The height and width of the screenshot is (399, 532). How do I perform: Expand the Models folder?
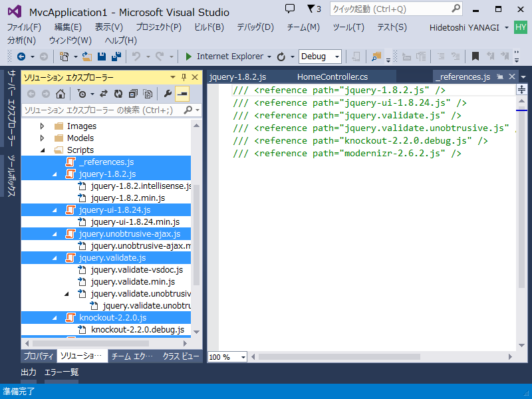pyautogui.click(x=42, y=138)
